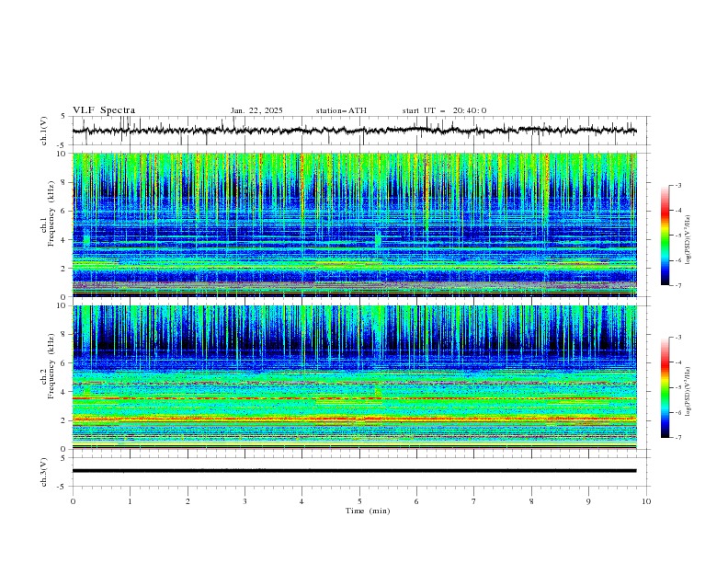Image resolution: width=728 pixels, height=563 pixels.
Task: Click the "VLF Spectra" plot title
Action: click(x=104, y=110)
